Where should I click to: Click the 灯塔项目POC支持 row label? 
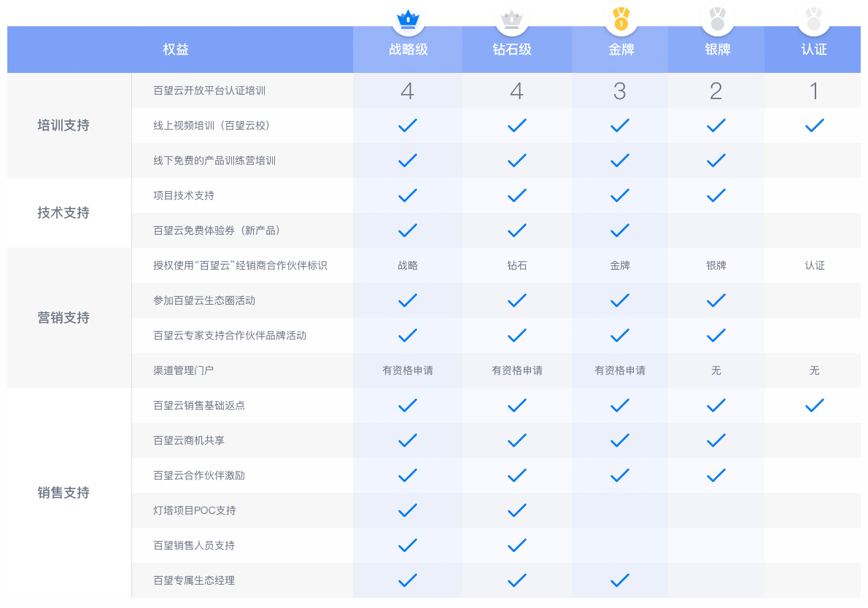(x=194, y=510)
